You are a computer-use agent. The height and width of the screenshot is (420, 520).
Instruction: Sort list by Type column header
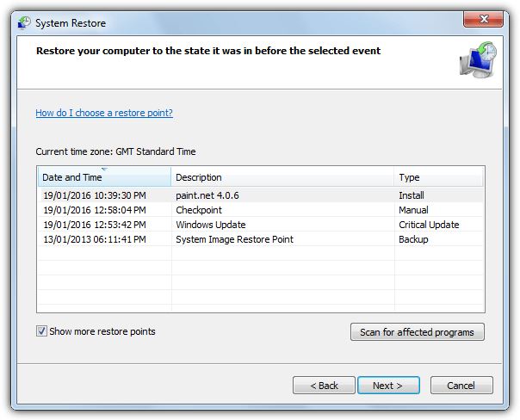(x=438, y=177)
